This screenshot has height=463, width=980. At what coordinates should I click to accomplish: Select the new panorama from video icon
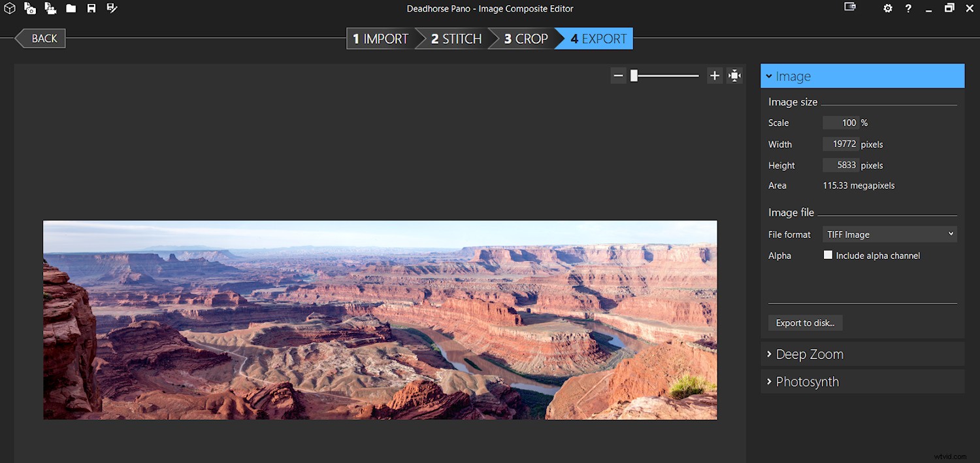pyautogui.click(x=50, y=9)
